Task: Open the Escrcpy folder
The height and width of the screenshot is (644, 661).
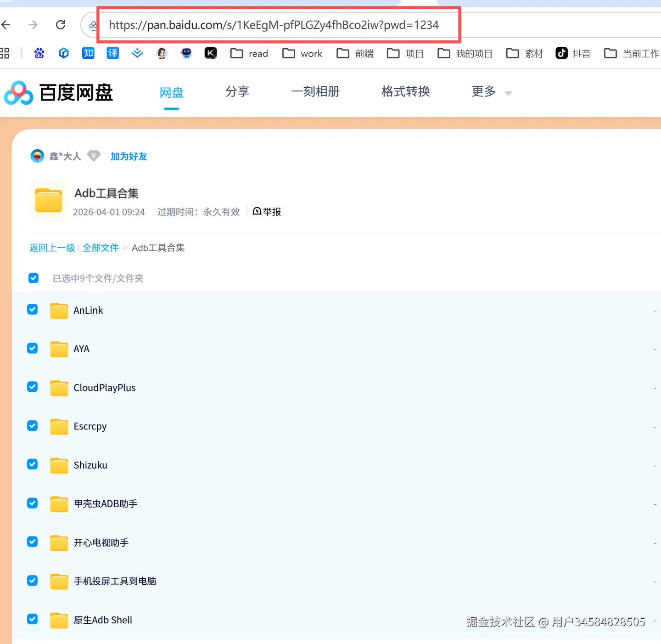Action: coord(90,427)
